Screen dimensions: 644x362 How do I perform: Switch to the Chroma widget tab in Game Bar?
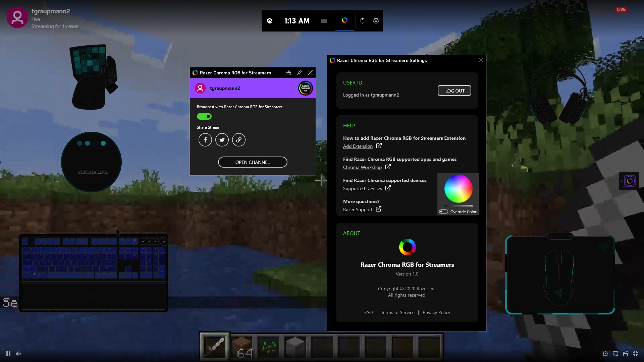click(344, 20)
